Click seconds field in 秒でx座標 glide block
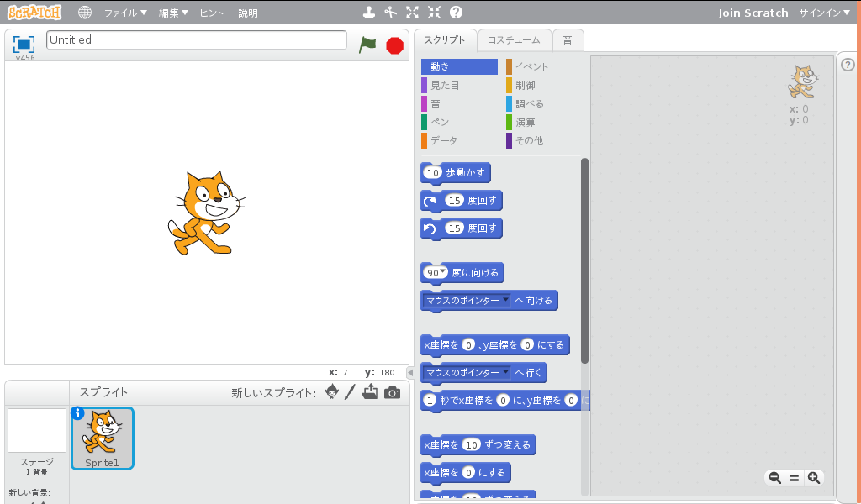Viewport: 861px width, 504px height. 430,401
